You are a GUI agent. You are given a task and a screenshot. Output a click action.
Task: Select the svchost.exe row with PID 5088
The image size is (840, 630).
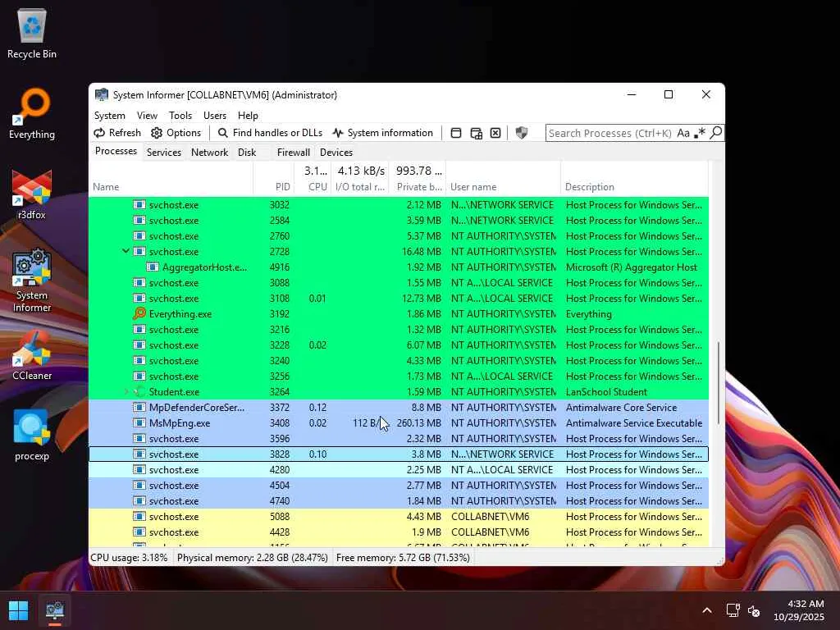coord(399,517)
